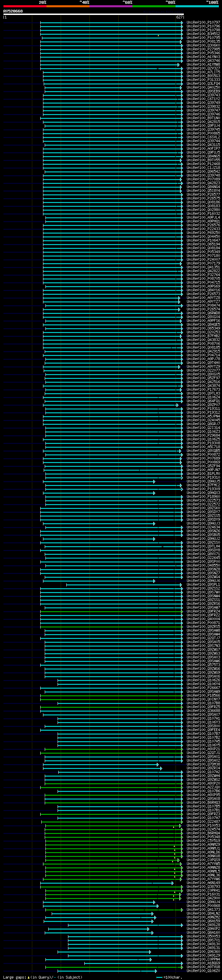Click label UniRef100_A9TVU8
The image size is (222, 980).
point(203,967)
